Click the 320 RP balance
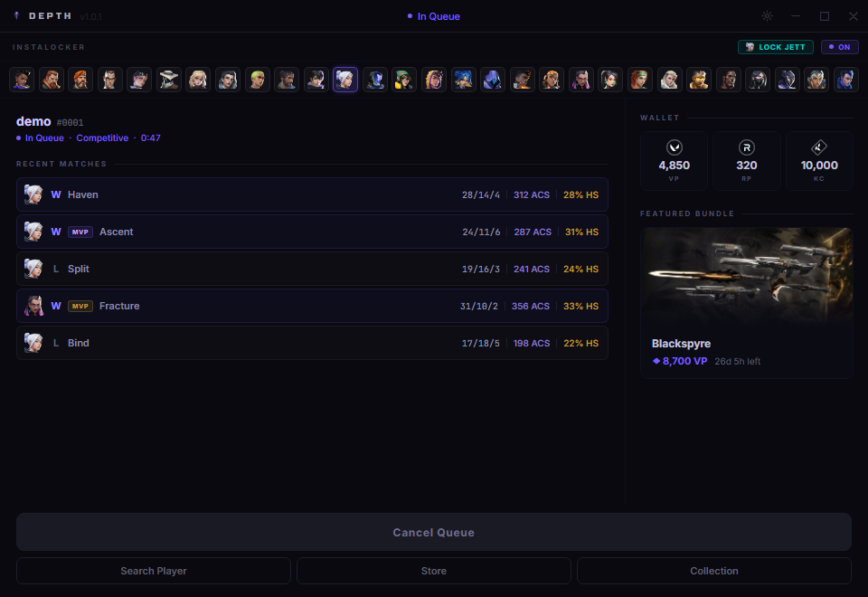Viewport: 868px width, 597px height. (x=746, y=165)
